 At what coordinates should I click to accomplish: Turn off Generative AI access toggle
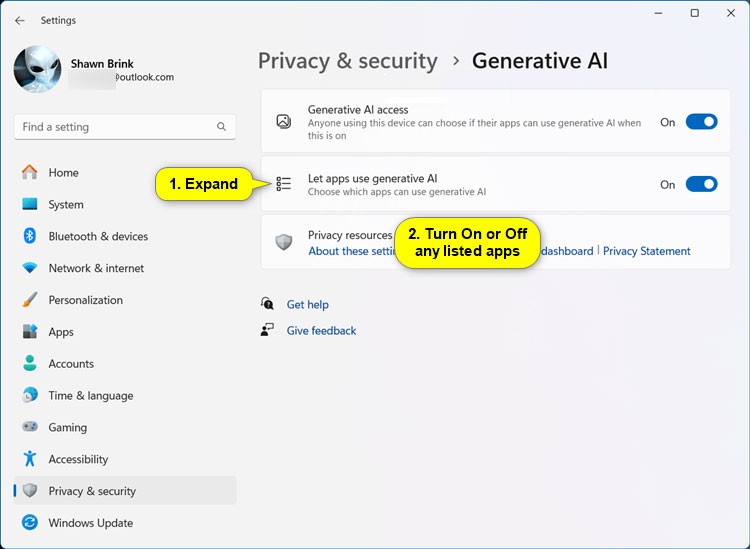click(701, 122)
